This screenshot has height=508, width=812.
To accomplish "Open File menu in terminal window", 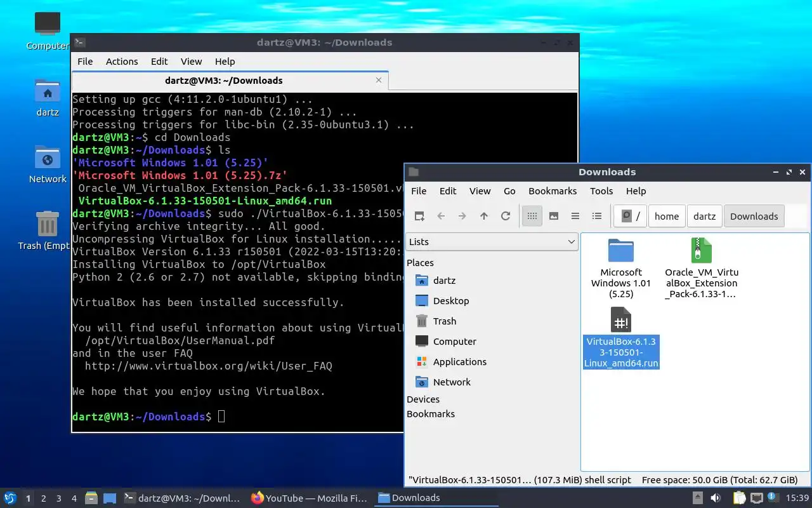I will click(85, 62).
